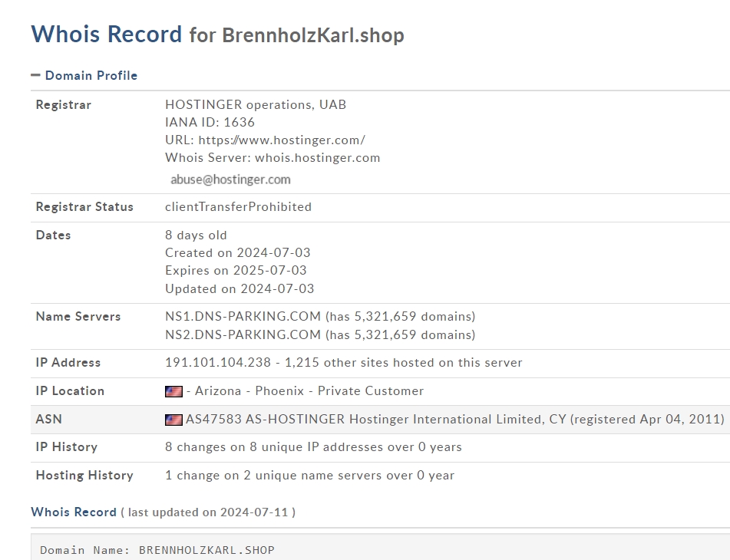The height and width of the screenshot is (560, 730).
Task: Click the US flag icon in IP Location row
Action: (x=173, y=392)
